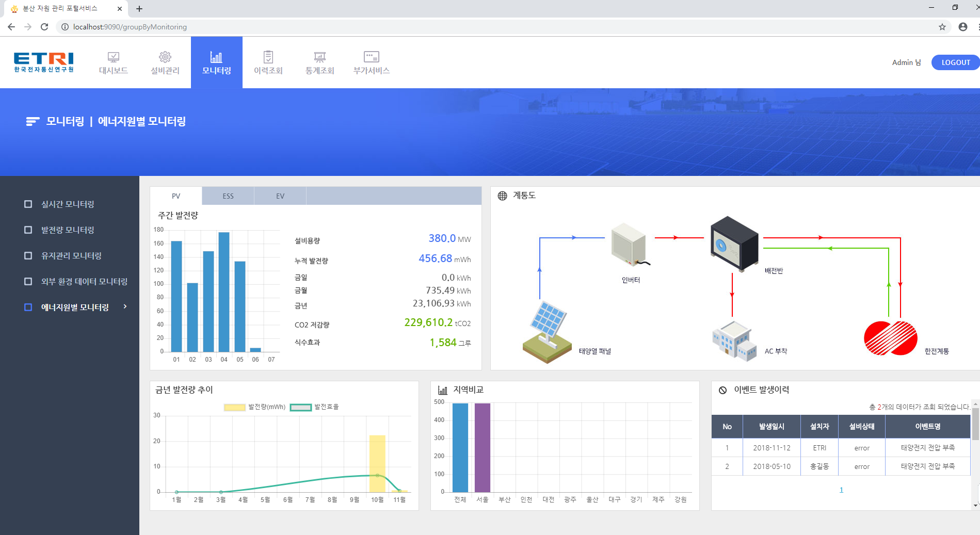Image resolution: width=980 pixels, height=535 pixels.
Task: Switch to the ESS tab
Action: click(x=228, y=196)
